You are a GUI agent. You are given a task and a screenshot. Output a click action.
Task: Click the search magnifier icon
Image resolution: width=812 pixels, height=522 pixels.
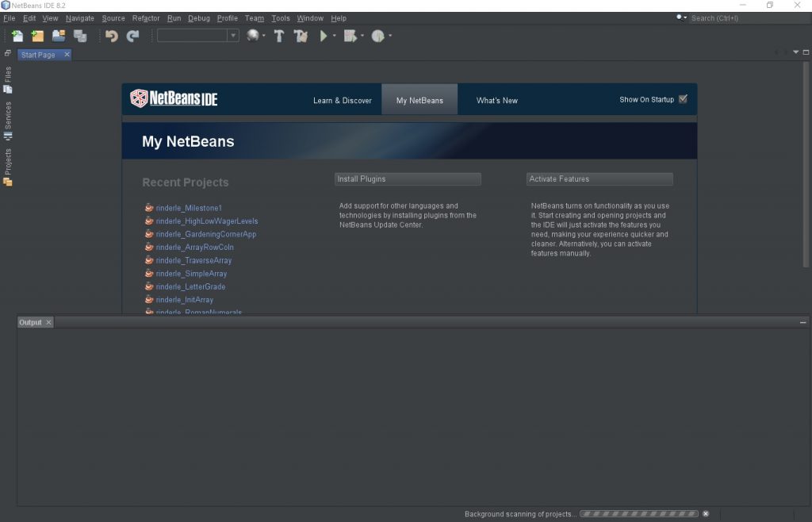pyautogui.click(x=680, y=17)
